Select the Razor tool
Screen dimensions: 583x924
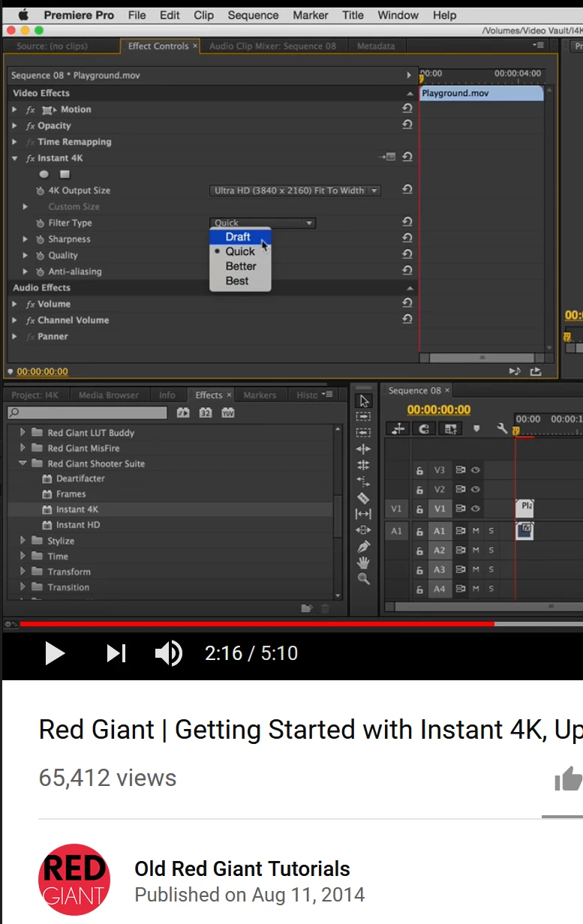coord(364,498)
